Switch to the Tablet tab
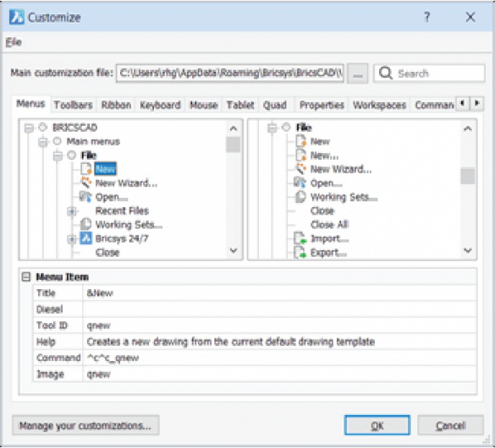The image size is (495, 448). coord(240,105)
